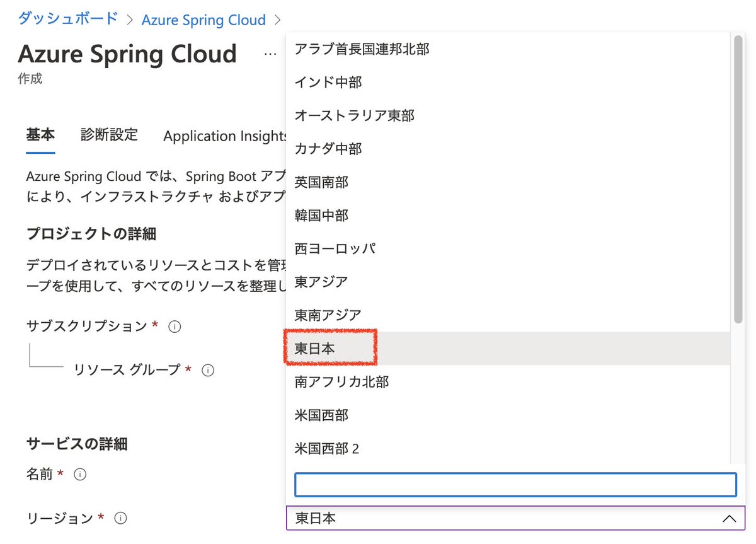Click the region list vertical scrollbar

738,180
